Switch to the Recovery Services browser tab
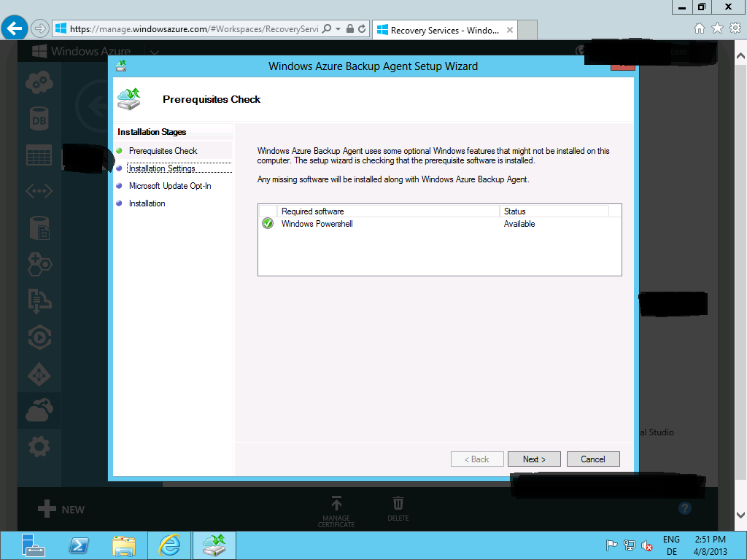This screenshot has width=747, height=560. point(438,30)
